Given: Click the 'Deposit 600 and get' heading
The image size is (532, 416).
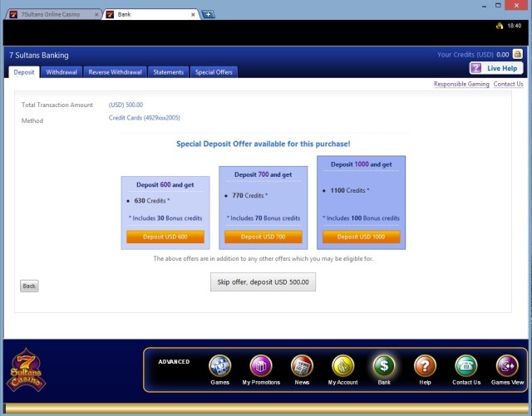Looking at the screenshot, I should 165,185.
